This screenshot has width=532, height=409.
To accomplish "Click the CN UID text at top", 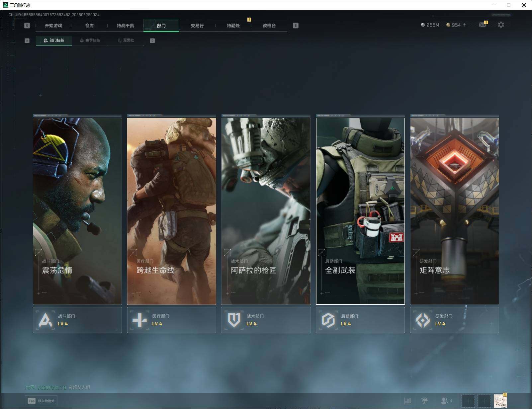I will click(54, 15).
